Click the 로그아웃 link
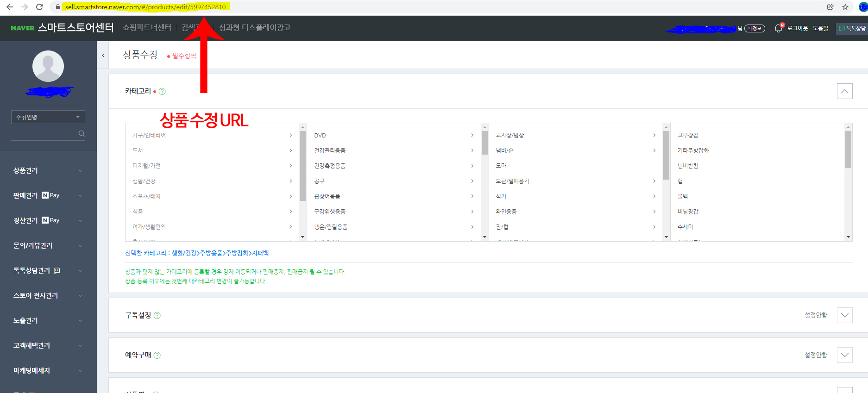This screenshot has height=393, width=868. [x=797, y=28]
